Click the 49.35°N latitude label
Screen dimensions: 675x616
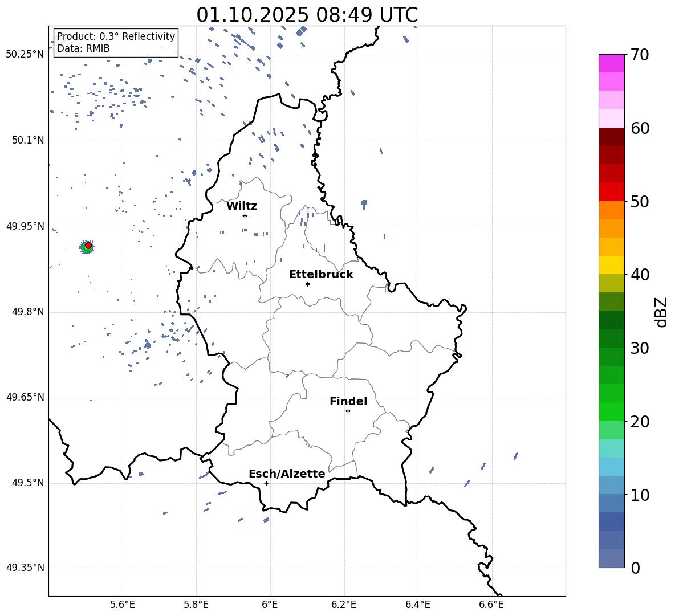[25, 568]
